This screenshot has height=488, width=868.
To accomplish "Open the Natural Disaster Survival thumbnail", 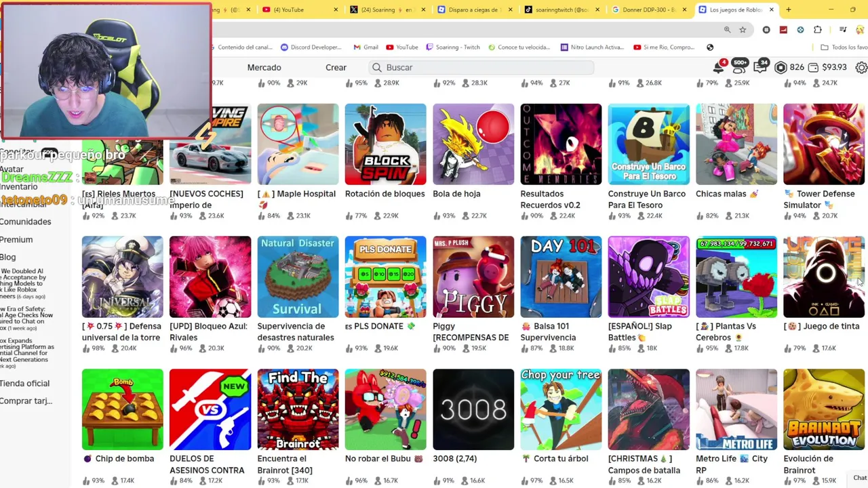I will click(298, 277).
